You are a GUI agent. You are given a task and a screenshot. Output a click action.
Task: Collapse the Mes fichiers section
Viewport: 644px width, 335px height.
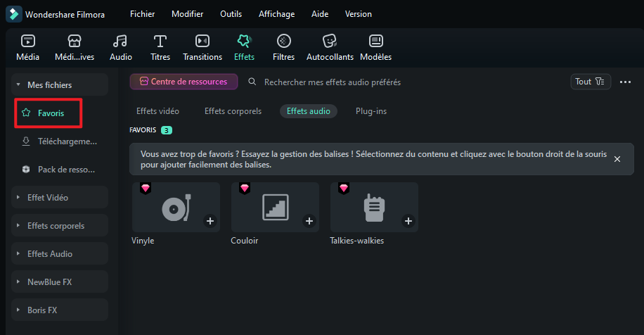[x=18, y=84]
